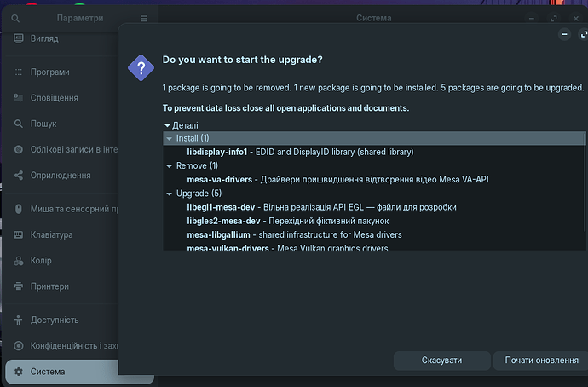588x387 pixels.
Task: Click the Оприлюднення share icon
Action: 19,176
